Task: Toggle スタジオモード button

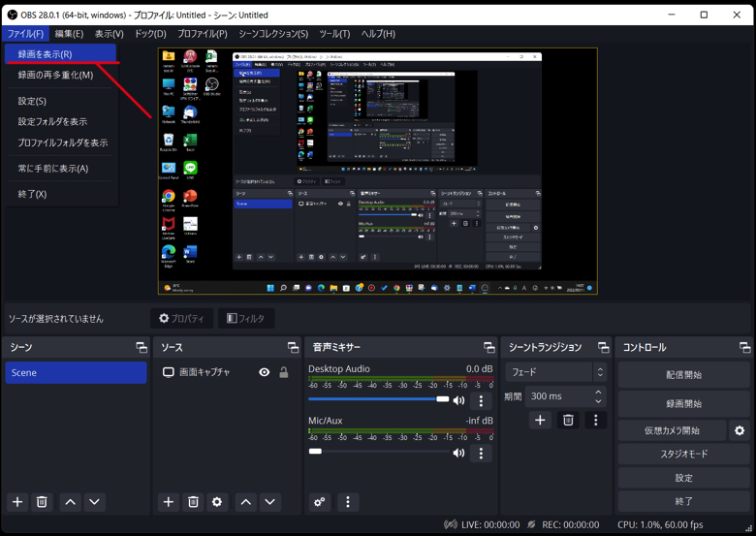Action: point(683,454)
